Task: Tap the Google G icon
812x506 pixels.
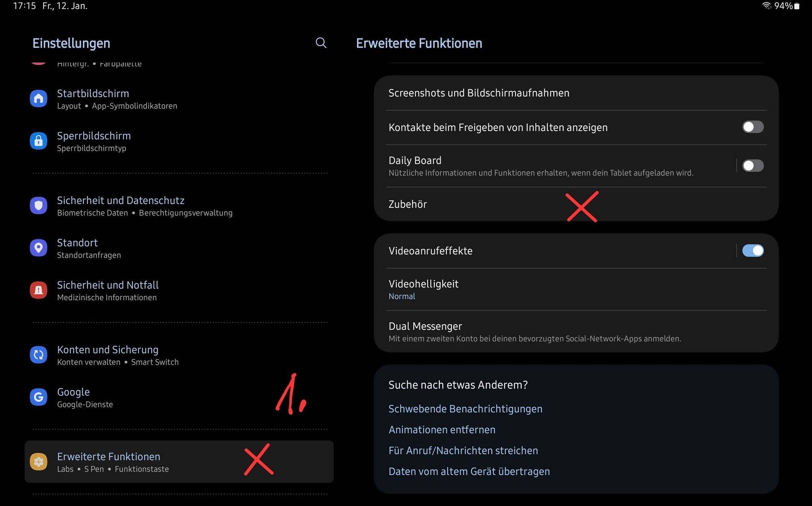Action: (39, 397)
